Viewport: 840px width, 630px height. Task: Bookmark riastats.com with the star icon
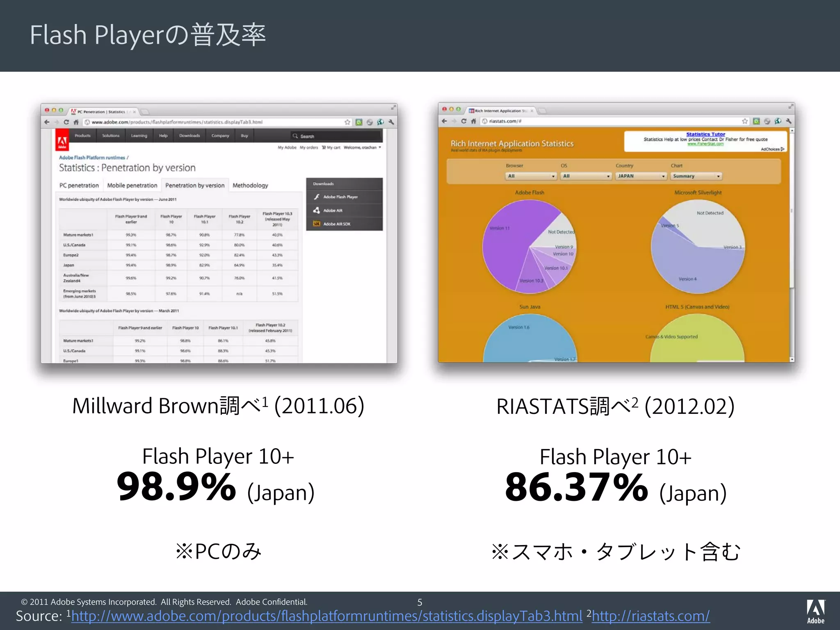click(745, 121)
